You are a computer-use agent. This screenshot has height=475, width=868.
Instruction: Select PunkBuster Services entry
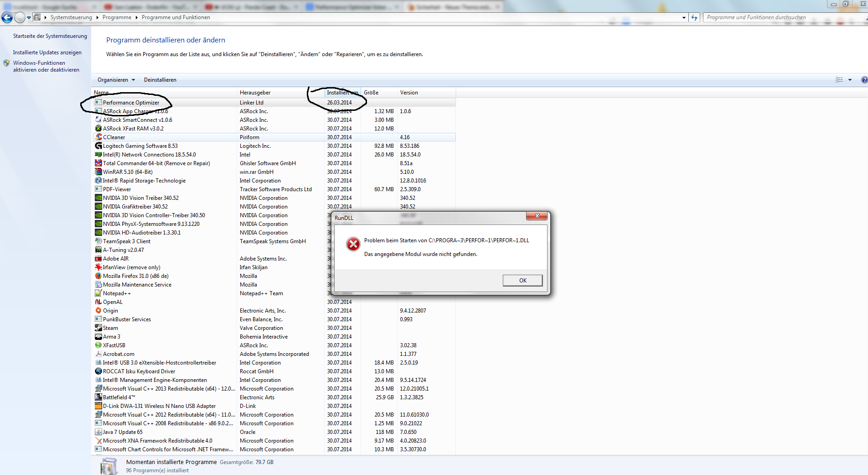tap(274, 319)
